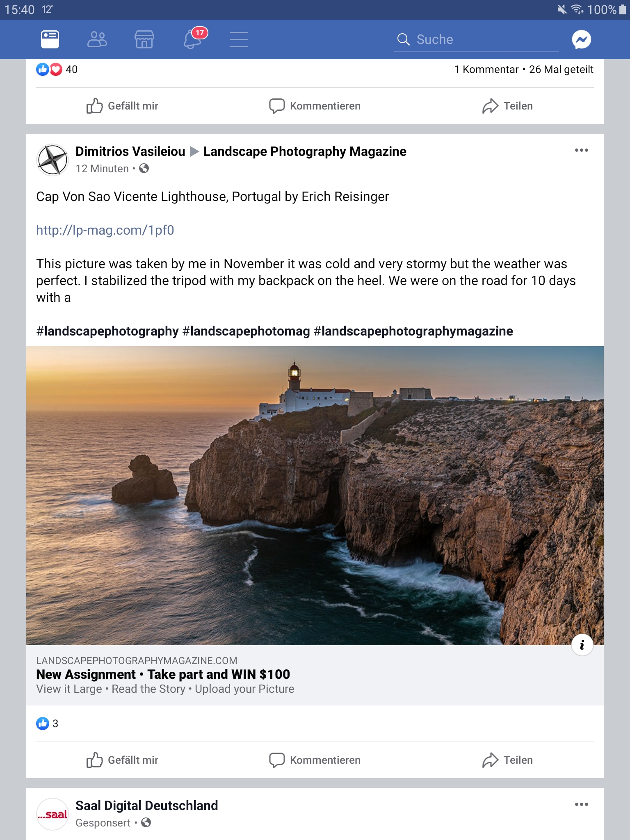Open three-dot options on Saal Digital post
The image size is (630, 840).
[582, 804]
